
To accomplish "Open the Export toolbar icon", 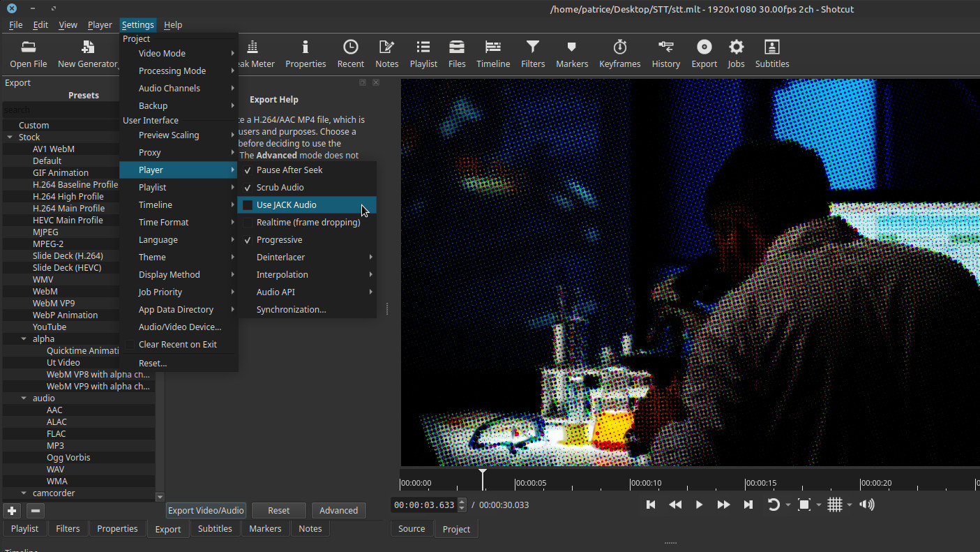I will pyautogui.click(x=704, y=54).
